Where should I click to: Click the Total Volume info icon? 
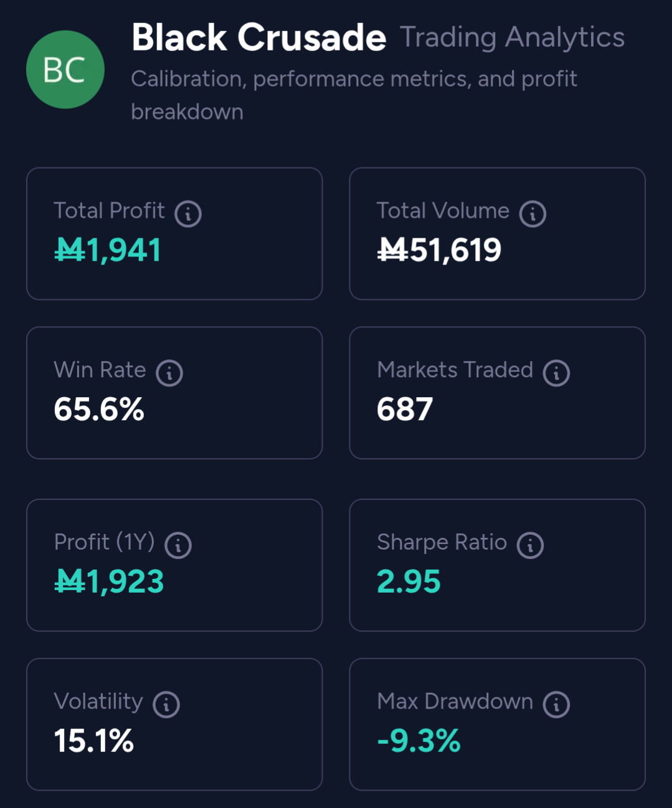point(532,214)
